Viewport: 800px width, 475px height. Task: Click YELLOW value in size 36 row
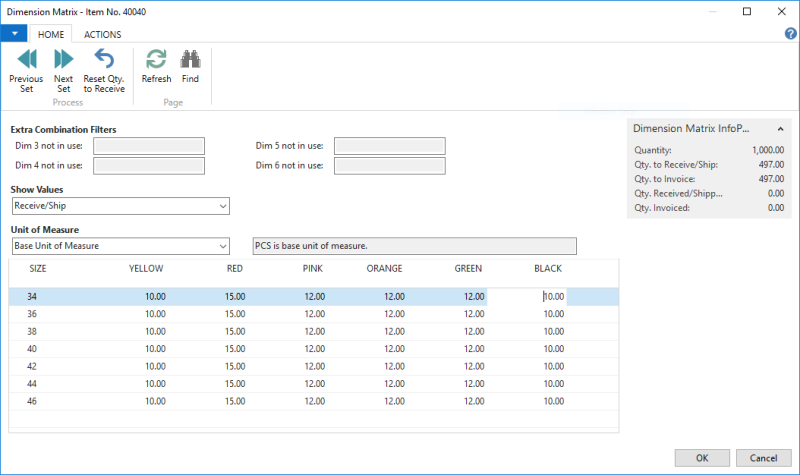point(155,314)
